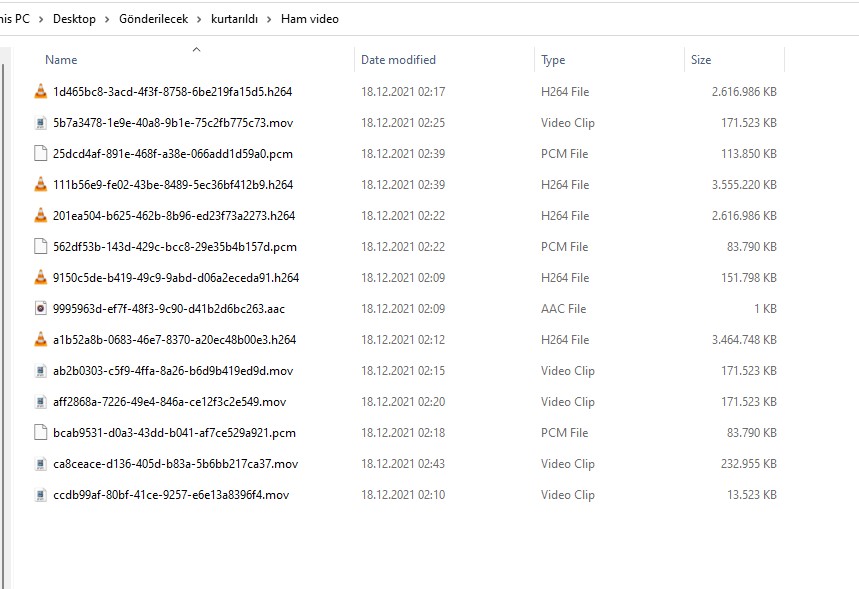This screenshot has width=859, height=589.
Task: Click blank icon of bcab9531 pcm file
Action: tap(40, 433)
